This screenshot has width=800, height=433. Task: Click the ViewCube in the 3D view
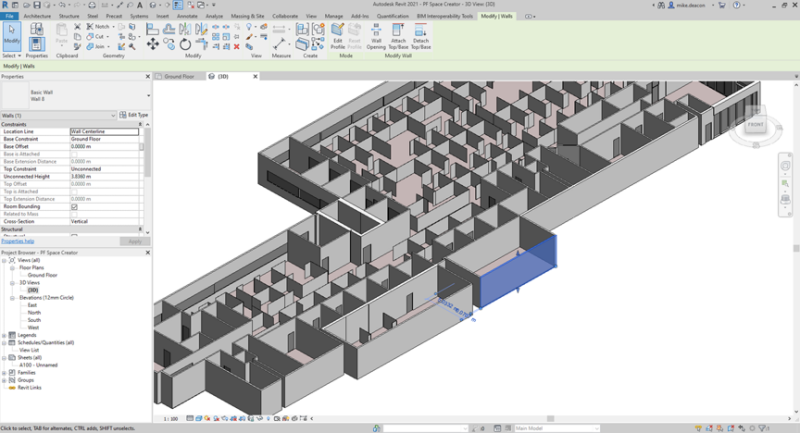(x=755, y=126)
